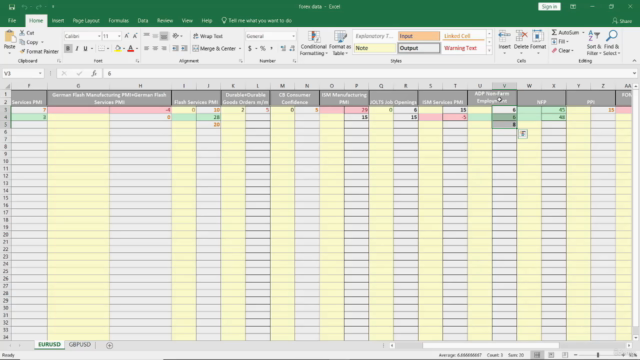Open Conditional Formatting menu

point(313,43)
